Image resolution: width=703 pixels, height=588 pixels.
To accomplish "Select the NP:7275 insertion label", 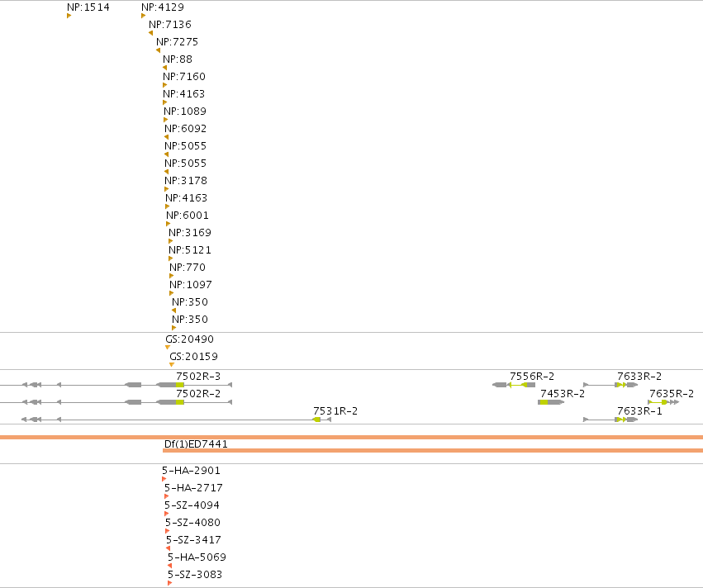I will click(177, 42).
